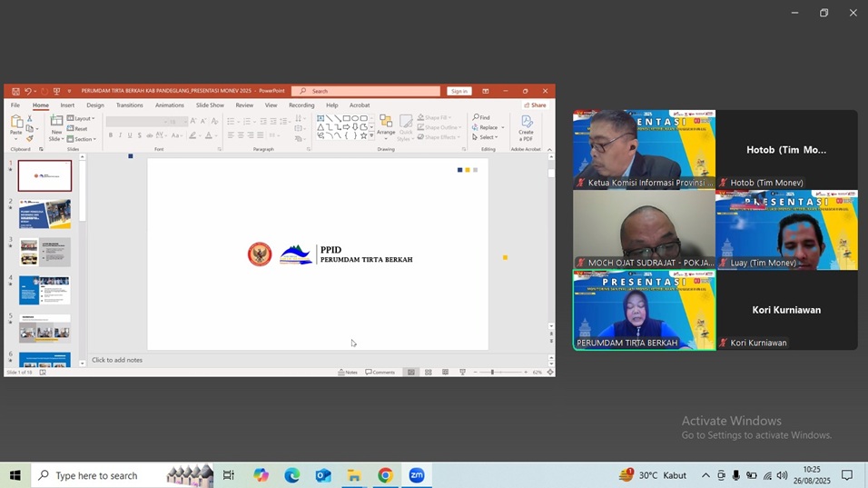868x488 pixels.
Task: Toggle text shadow S button
Action: coord(140,135)
